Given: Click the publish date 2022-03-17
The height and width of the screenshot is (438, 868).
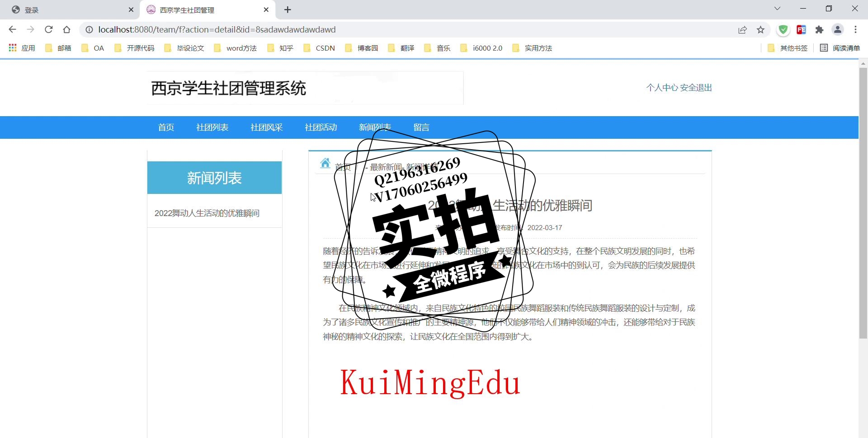Looking at the screenshot, I should [545, 228].
